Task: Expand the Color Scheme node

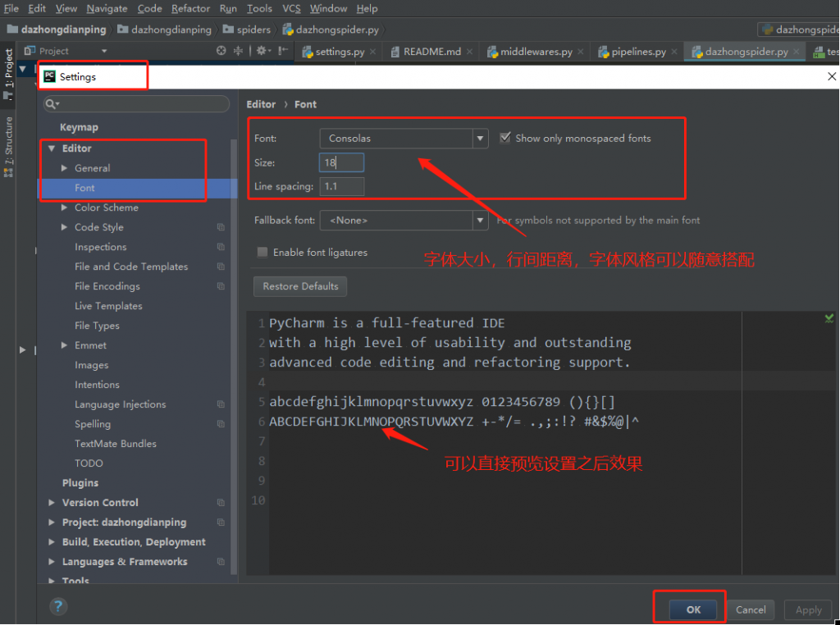Action: [64, 208]
